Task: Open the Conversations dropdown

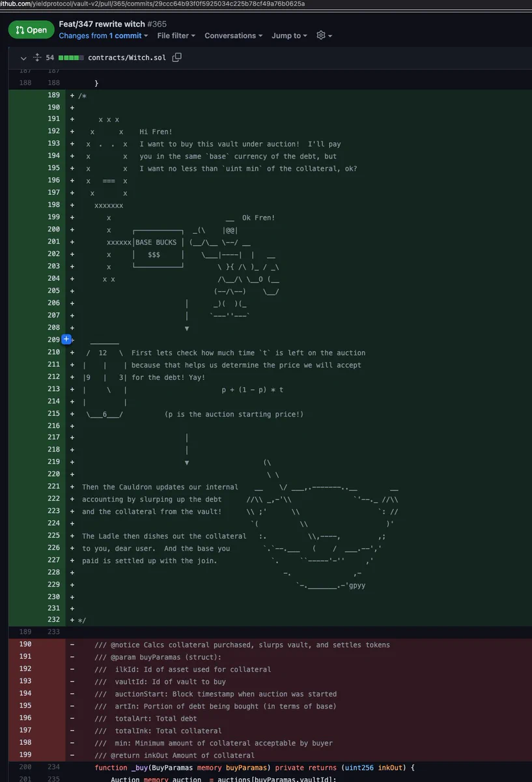Action: pos(234,36)
